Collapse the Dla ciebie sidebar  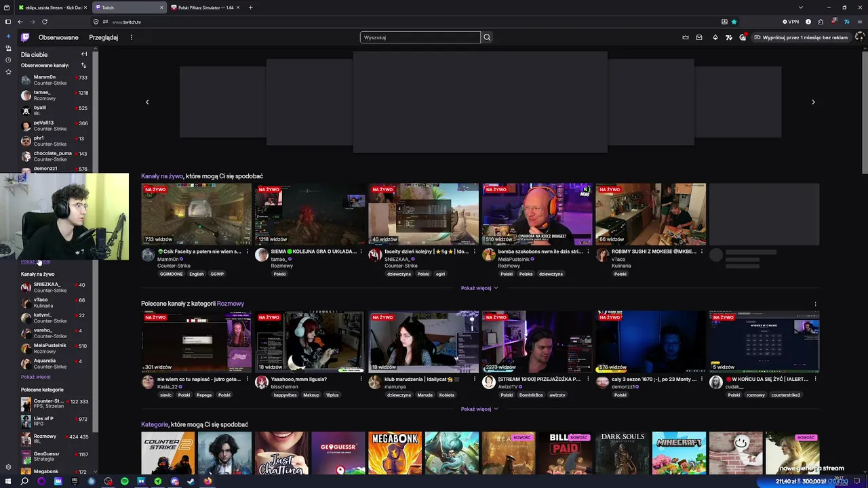[x=84, y=54]
